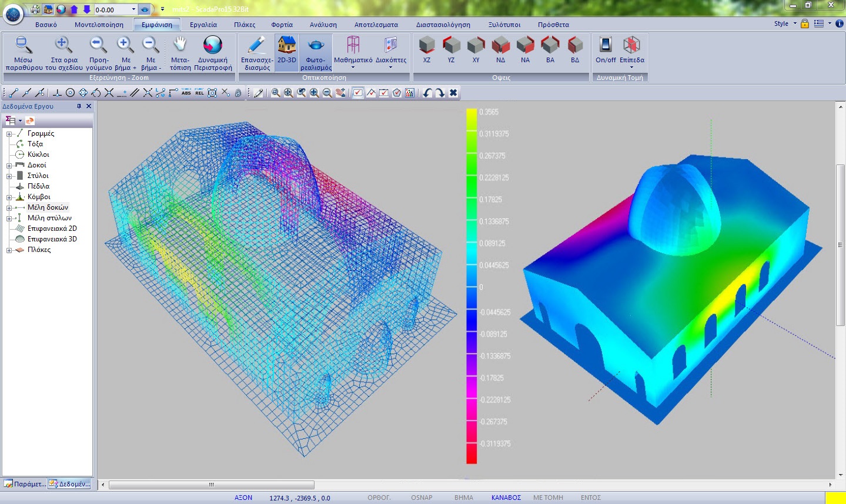Click the print icon in quick access bar

click(x=35, y=9)
